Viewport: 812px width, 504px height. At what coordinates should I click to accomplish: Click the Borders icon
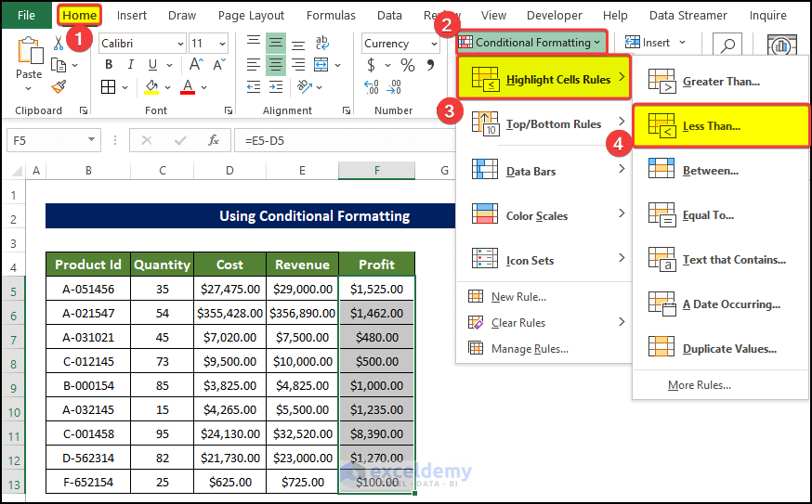click(x=108, y=87)
